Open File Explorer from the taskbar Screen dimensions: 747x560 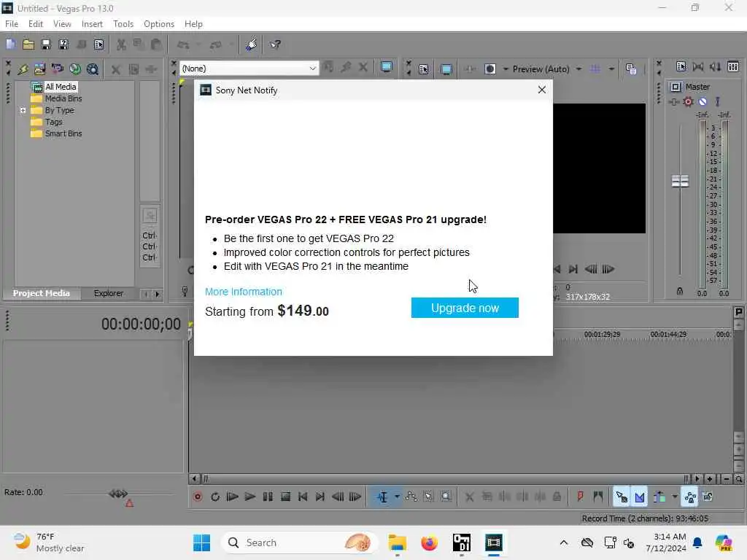pos(398,542)
